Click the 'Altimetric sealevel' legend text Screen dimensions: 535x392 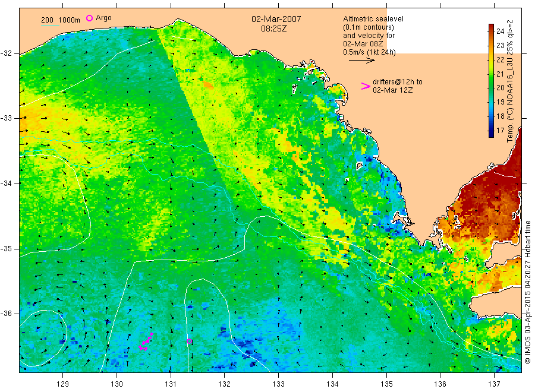click(373, 19)
